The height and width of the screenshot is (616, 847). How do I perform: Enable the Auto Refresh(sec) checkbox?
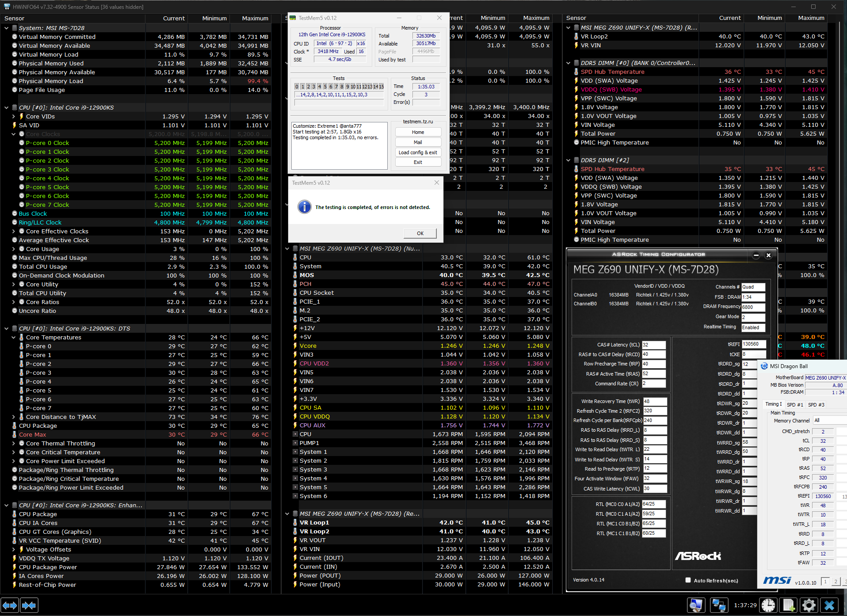(x=688, y=580)
